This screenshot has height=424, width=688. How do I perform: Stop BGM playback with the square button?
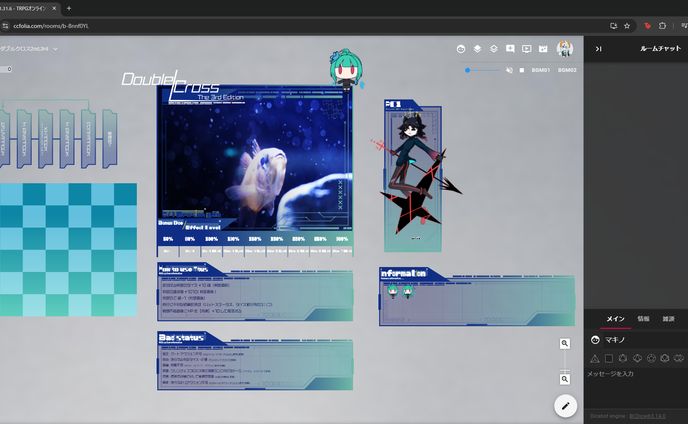[522, 70]
